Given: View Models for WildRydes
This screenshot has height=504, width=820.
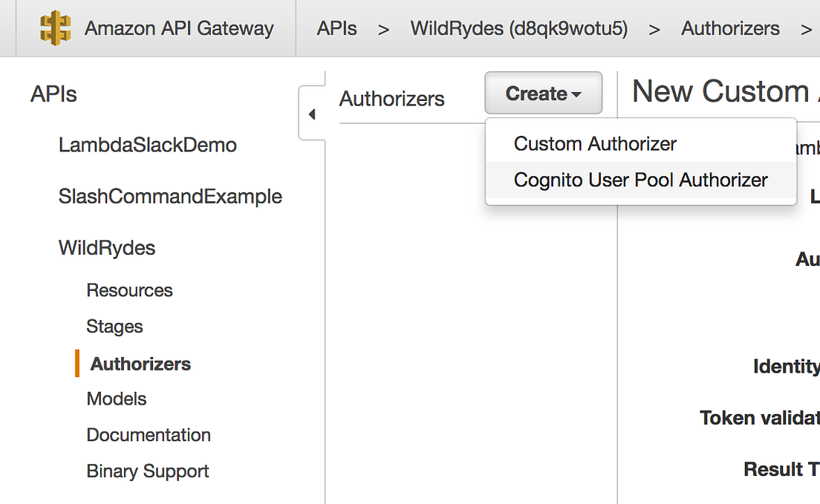Looking at the screenshot, I should tap(116, 399).
